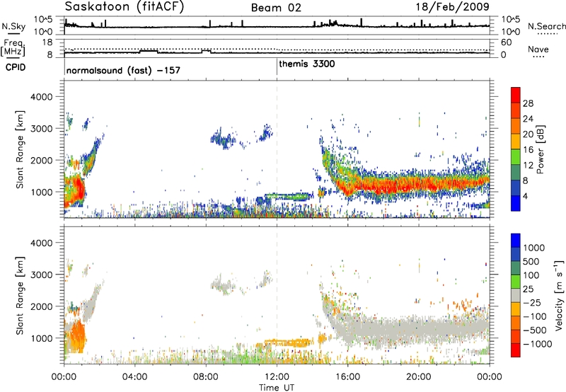Screen dimensions: 566x392
Task: Click the 'Slant Range [km]' label of velocity panel
Action: [x=20, y=296]
